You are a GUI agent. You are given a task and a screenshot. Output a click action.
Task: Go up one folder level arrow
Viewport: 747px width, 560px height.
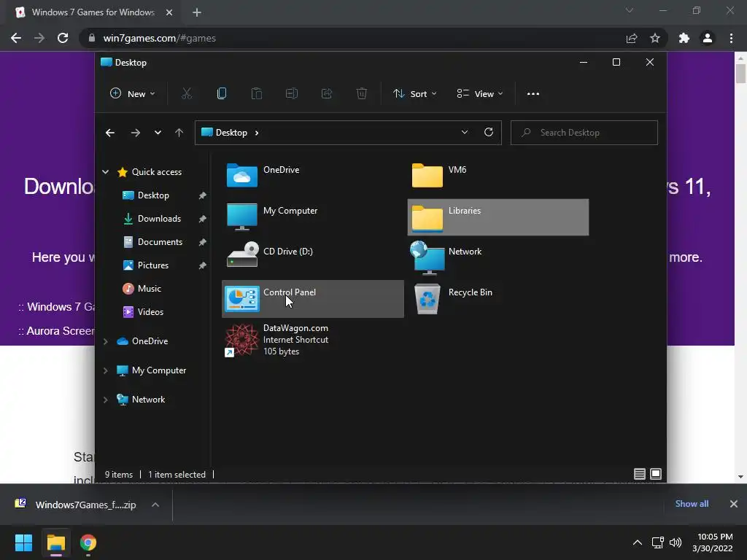[x=179, y=133]
